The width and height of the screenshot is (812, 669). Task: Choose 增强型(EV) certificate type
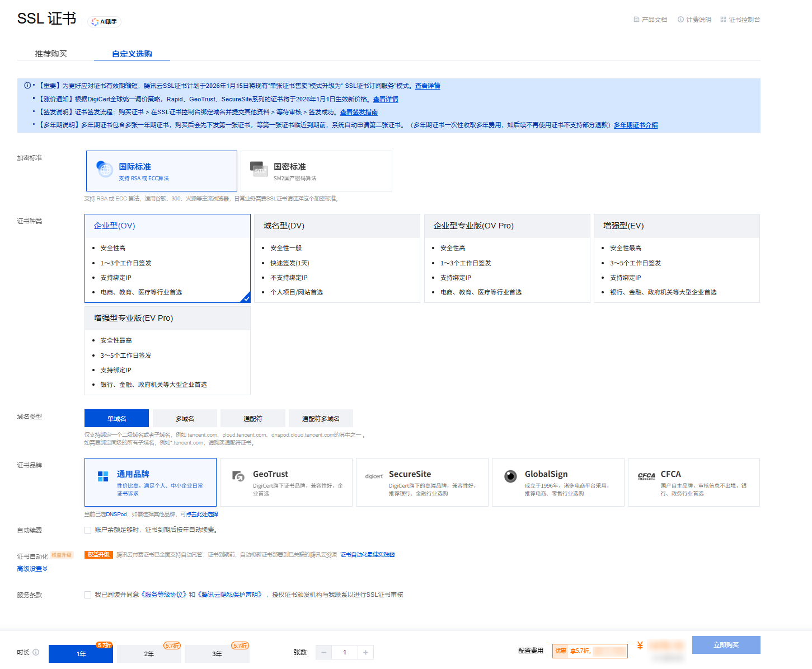(x=677, y=258)
